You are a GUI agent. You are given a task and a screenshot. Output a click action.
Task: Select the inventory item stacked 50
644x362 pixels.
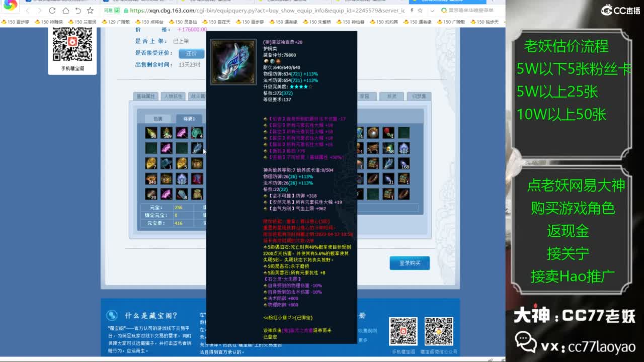(x=151, y=133)
